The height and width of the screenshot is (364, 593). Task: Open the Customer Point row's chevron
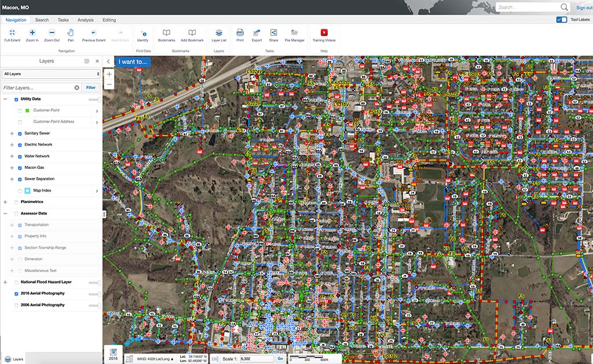point(97,111)
